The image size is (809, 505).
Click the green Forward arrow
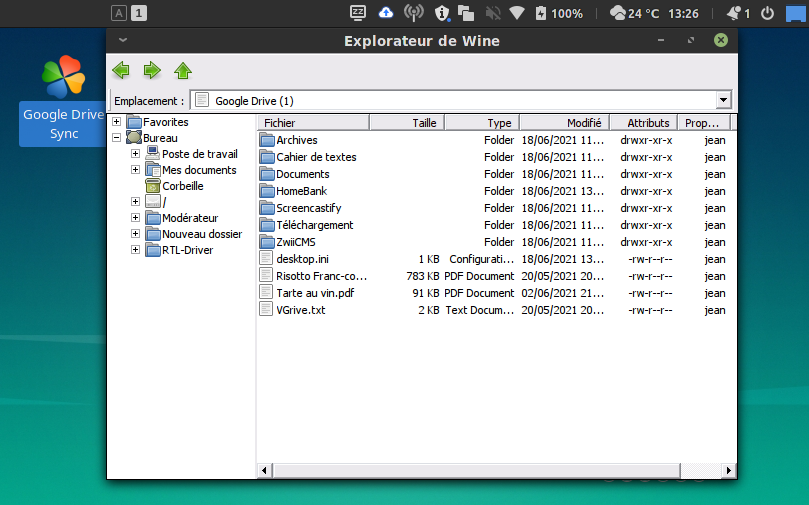[152, 70]
